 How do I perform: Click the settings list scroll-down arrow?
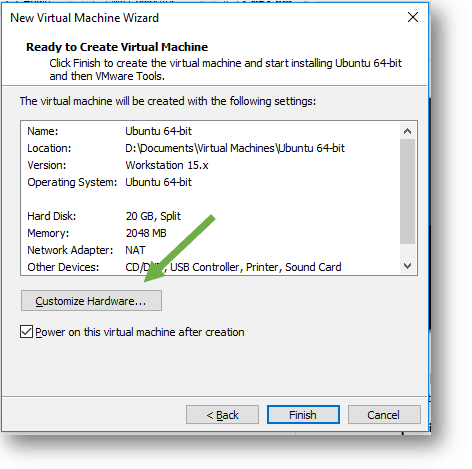[407, 266]
